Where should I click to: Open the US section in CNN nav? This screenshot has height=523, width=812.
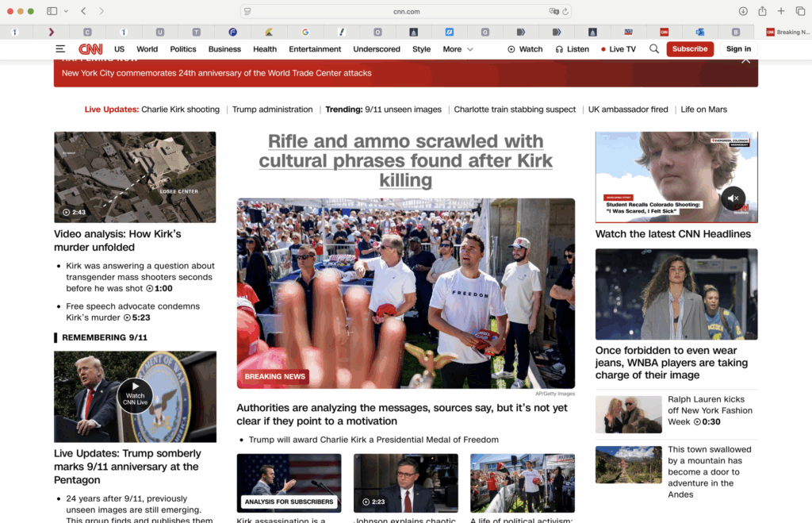[119, 48]
